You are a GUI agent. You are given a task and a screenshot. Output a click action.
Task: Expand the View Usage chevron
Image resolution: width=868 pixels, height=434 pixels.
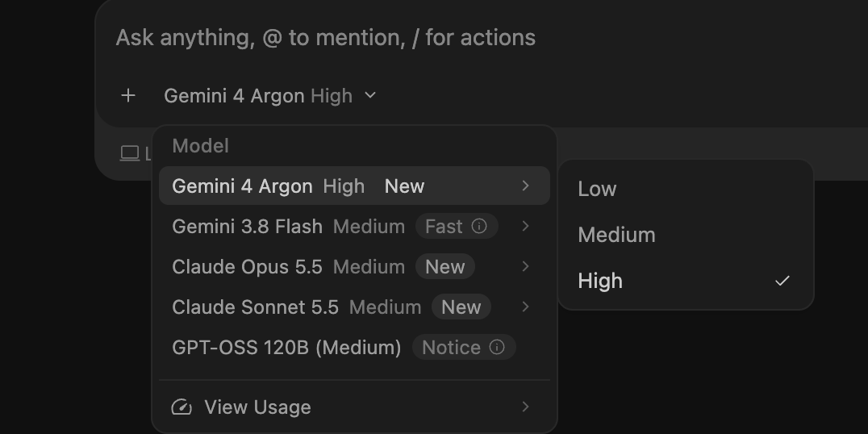point(525,407)
